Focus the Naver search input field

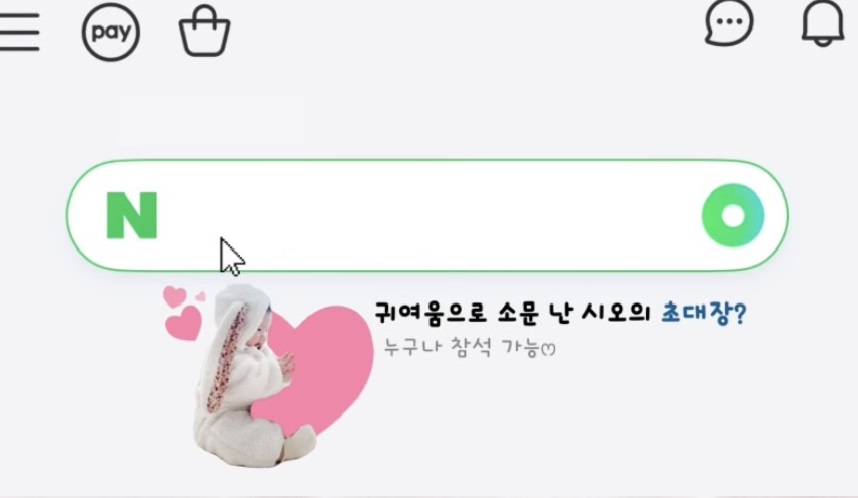pyautogui.click(x=427, y=215)
